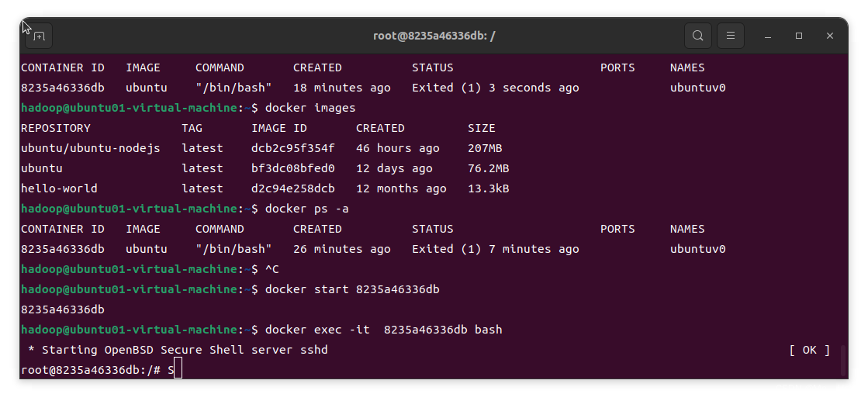Click image ID d2c94e258dcb
Viewport: 868px width, 401px height.
coord(293,188)
